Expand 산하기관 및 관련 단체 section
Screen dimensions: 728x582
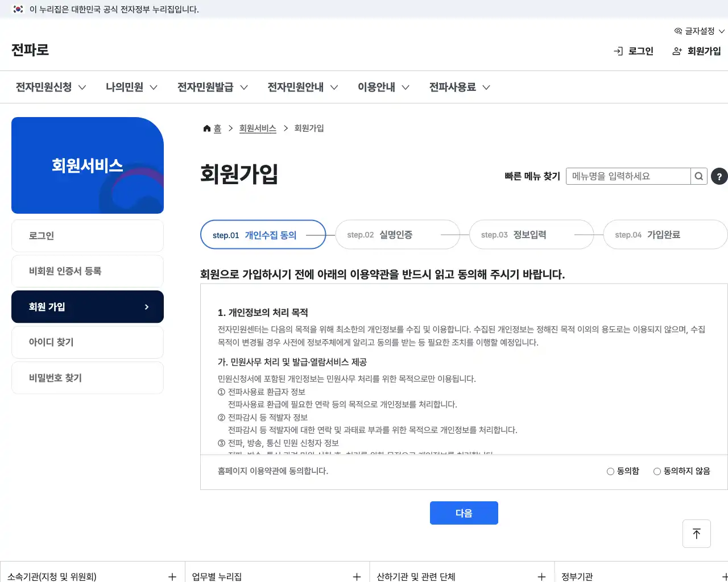pos(462,576)
